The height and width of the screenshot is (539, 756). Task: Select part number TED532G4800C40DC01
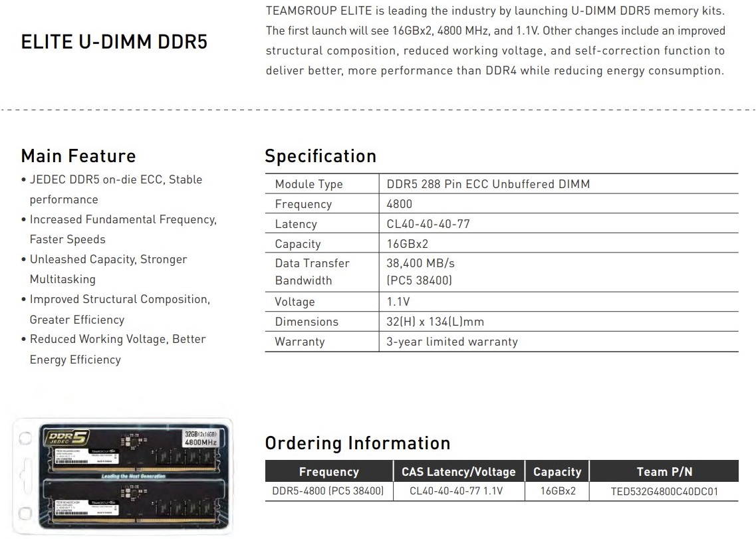click(x=664, y=492)
